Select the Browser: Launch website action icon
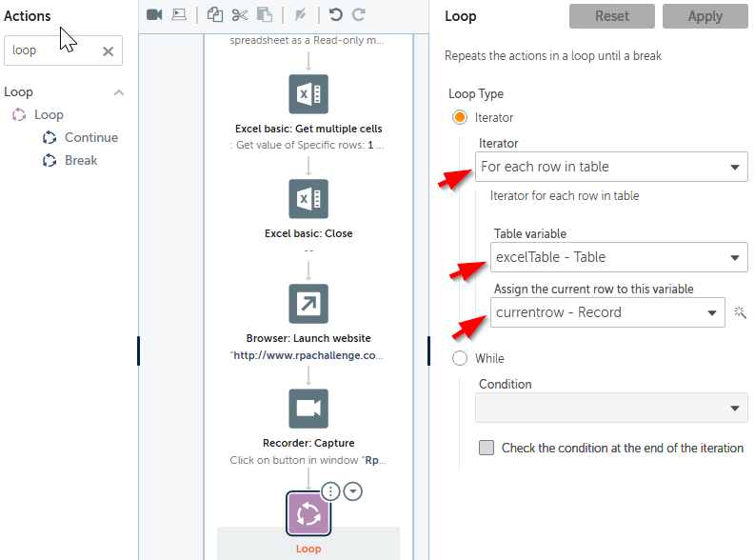This screenshot has width=755, height=560. (x=308, y=304)
